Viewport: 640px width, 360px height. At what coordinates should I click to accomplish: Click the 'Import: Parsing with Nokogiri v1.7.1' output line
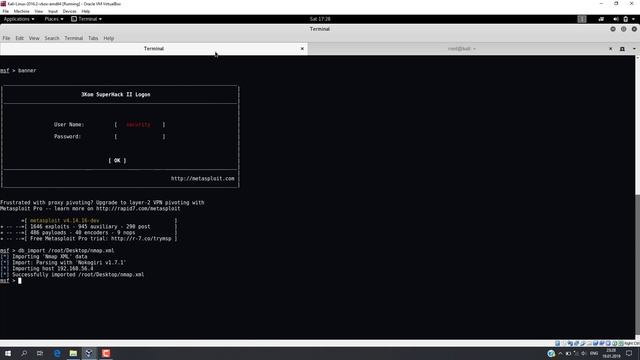[64, 262]
